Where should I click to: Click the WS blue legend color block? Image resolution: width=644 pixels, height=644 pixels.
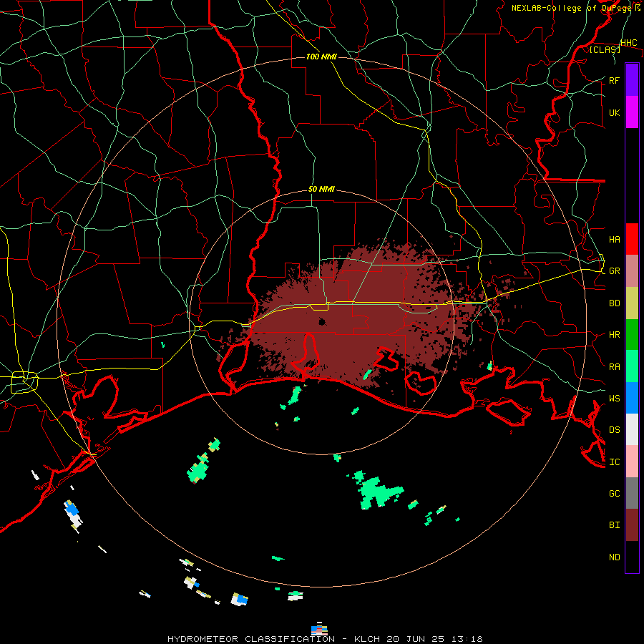point(632,398)
